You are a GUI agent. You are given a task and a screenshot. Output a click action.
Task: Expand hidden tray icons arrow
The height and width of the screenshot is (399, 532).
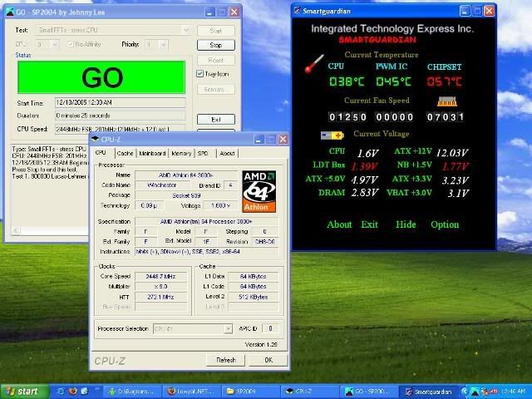[465, 392]
